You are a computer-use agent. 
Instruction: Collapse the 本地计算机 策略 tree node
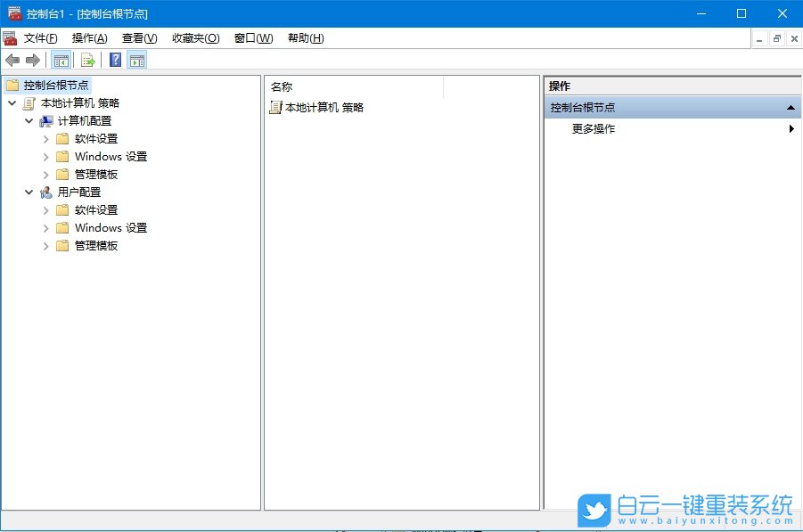12,102
